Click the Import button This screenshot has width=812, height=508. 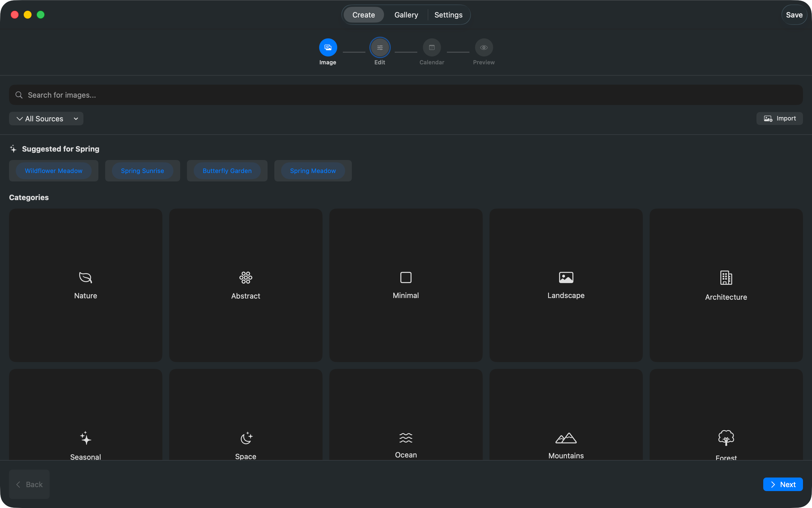click(x=780, y=119)
